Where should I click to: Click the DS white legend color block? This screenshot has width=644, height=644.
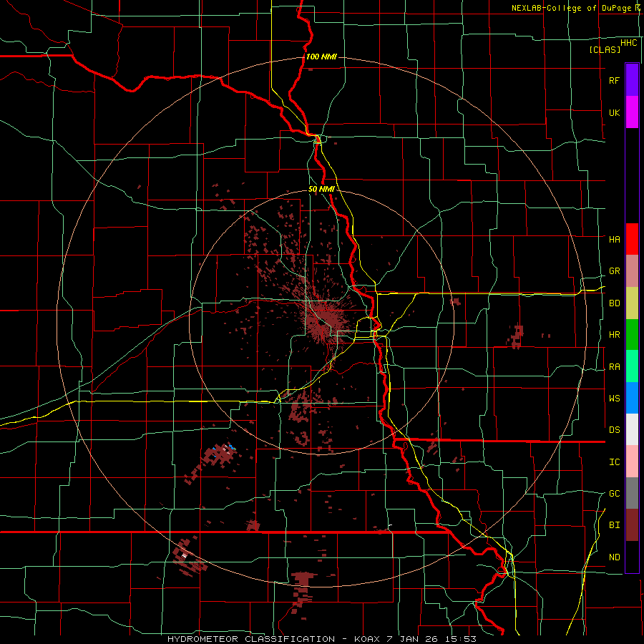click(632, 429)
